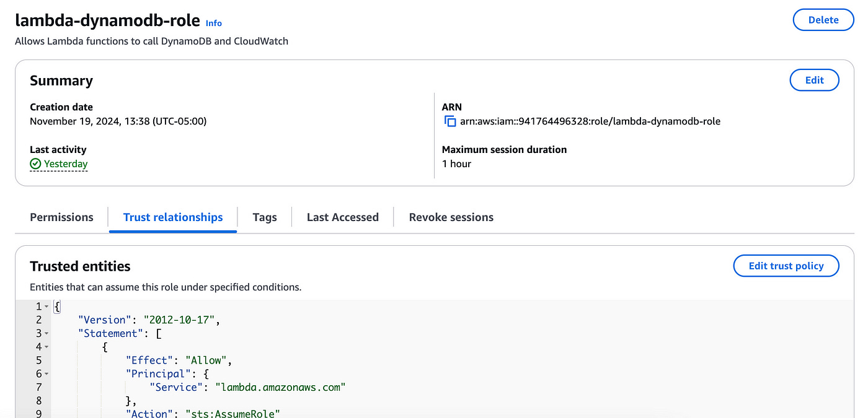Click line number 2 in the editor gutter
Viewport: 868px width, 418px height.
pos(39,320)
